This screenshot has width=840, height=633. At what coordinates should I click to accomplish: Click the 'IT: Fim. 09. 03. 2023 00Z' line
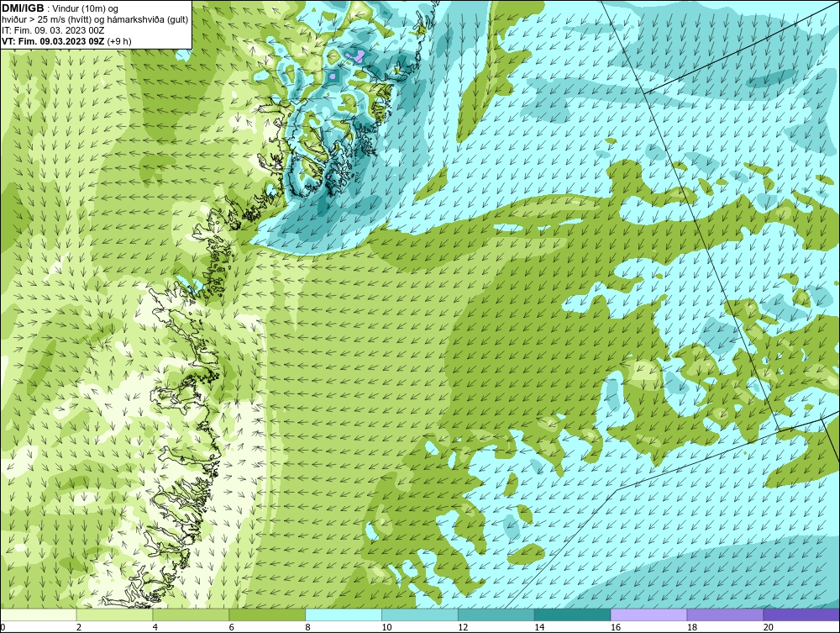coord(53,30)
